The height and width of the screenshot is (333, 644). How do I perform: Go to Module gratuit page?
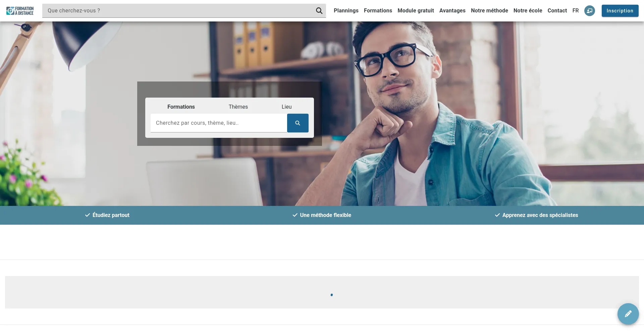[416, 11]
